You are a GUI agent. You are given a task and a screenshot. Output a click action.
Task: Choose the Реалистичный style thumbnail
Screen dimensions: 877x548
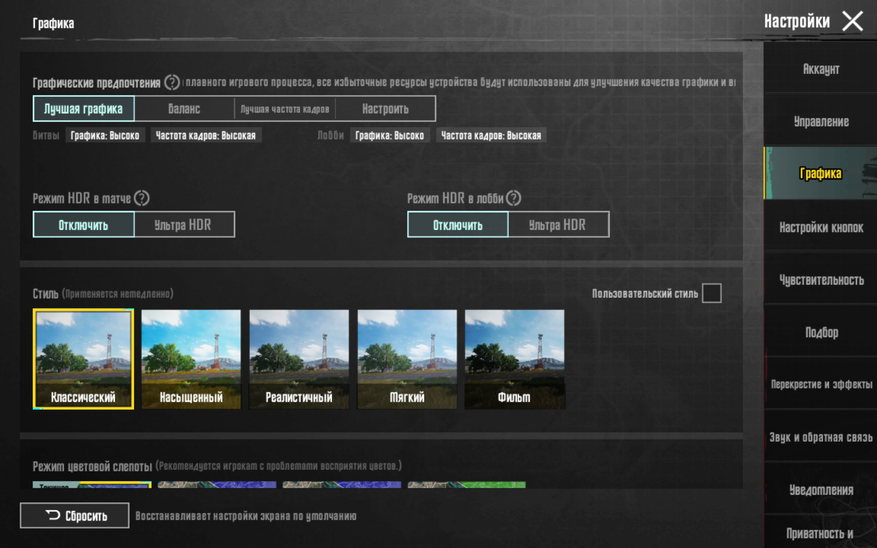[x=299, y=359]
